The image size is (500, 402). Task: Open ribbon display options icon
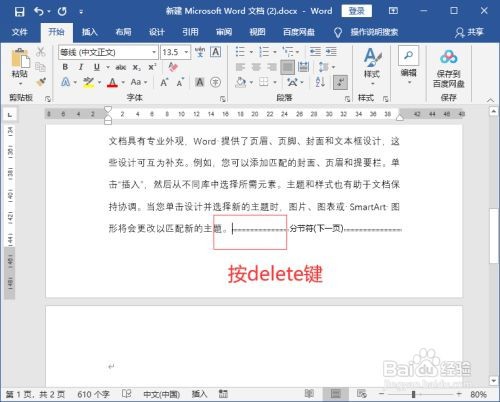point(393,11)
